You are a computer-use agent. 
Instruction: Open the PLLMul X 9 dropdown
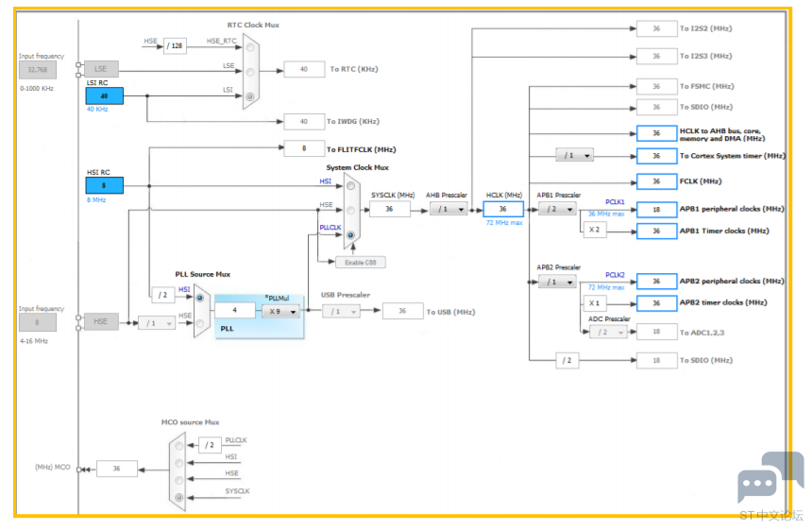point(280,312)
